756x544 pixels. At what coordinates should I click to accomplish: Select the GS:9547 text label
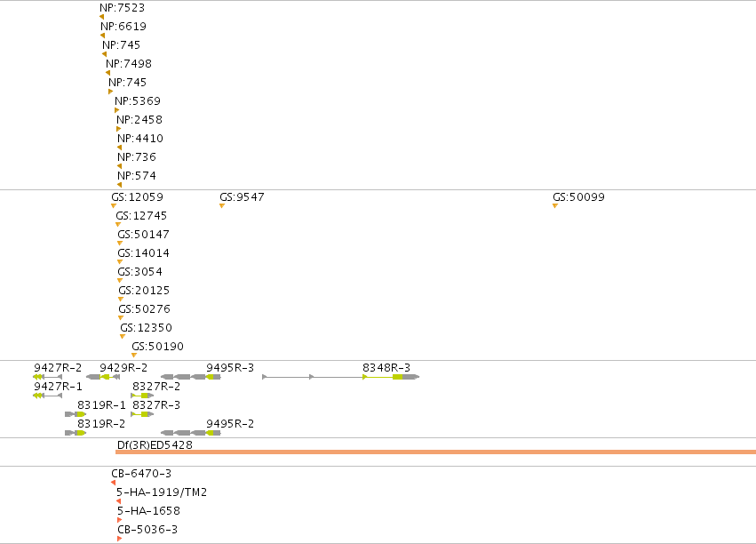pos(242,196)
